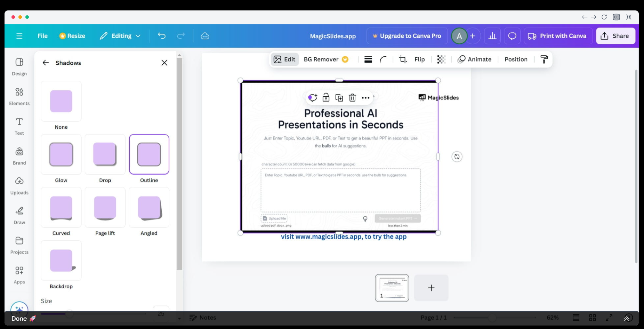Open the corner rounding tool
This screenshot has width=644, height=329.
(383, 59)
